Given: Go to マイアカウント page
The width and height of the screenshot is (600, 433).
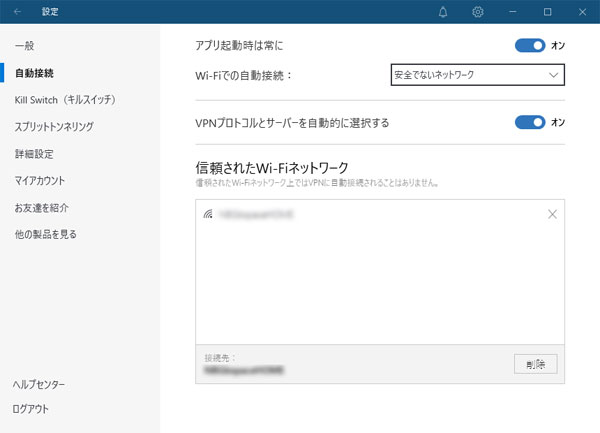Looking at the screenshot, I should pos(40,181).
